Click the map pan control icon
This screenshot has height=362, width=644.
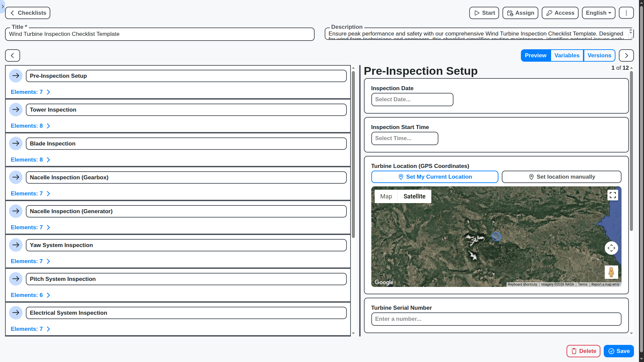point(611,248)
